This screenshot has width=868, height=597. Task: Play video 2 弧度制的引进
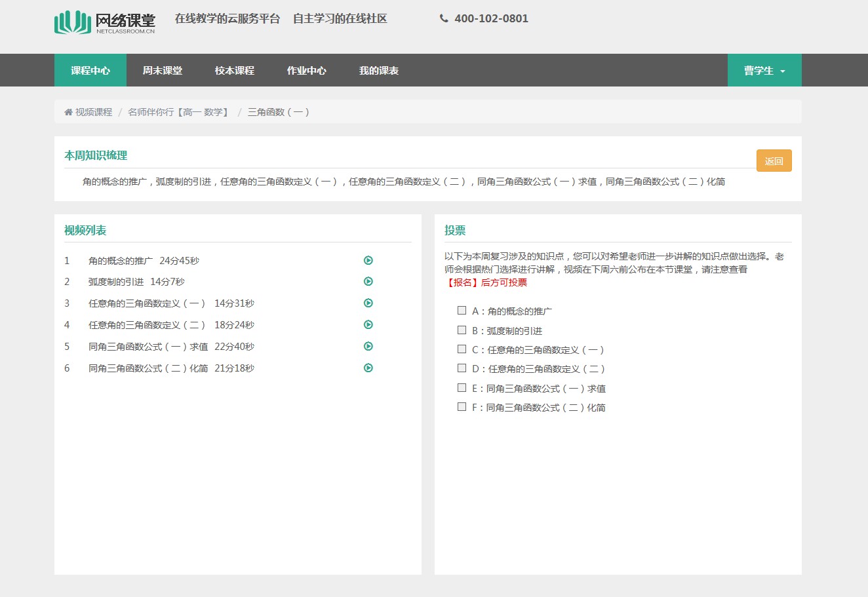(368, 281)
